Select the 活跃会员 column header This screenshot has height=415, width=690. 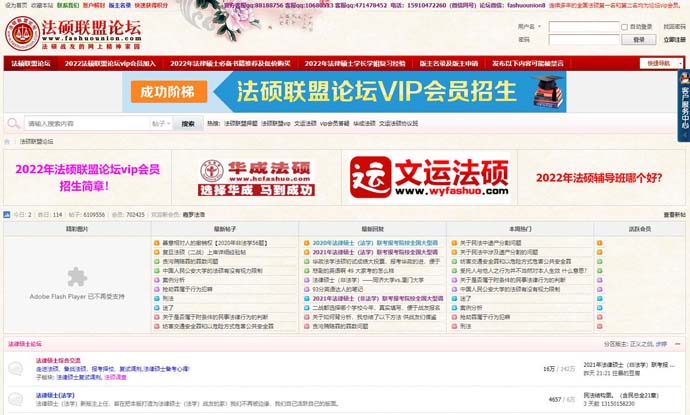point(640,229)
